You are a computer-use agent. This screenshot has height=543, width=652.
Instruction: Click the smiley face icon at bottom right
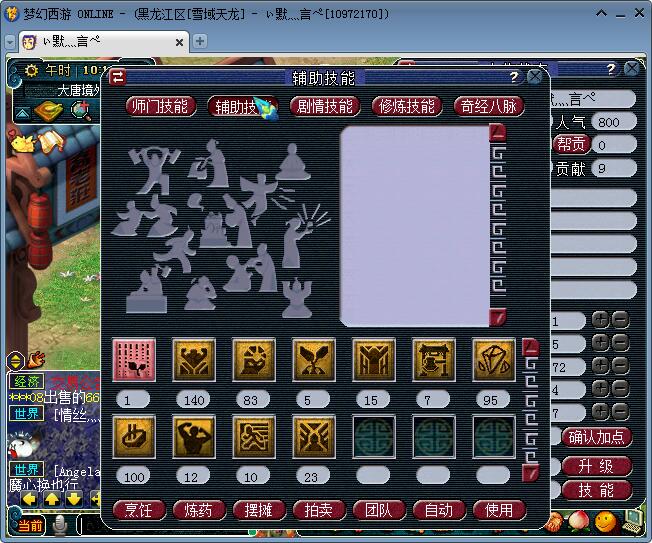tap(605, 522)
